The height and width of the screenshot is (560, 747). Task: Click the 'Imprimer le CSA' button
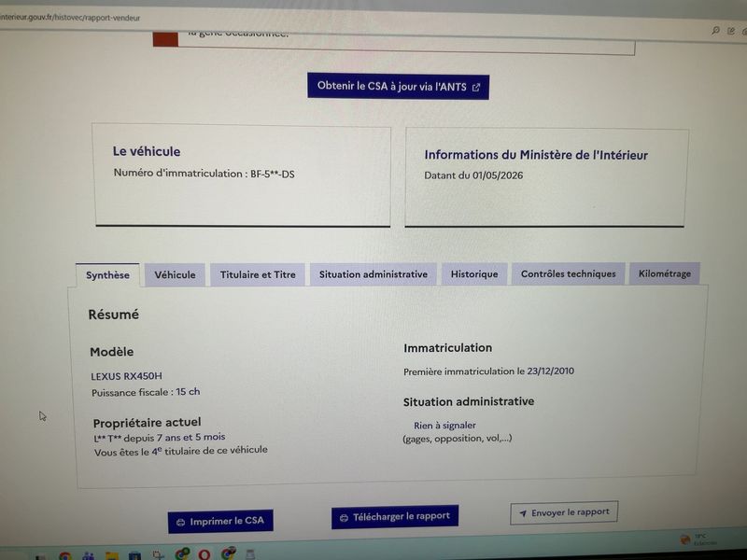click(220, 522)
